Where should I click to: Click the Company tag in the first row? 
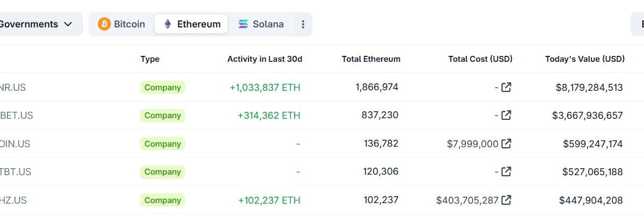point(162,87)
